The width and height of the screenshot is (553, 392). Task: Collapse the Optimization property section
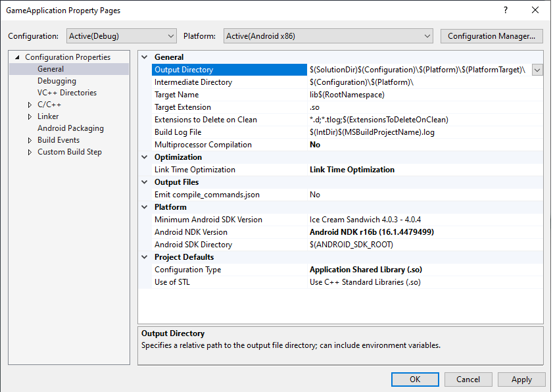point(145,157)
